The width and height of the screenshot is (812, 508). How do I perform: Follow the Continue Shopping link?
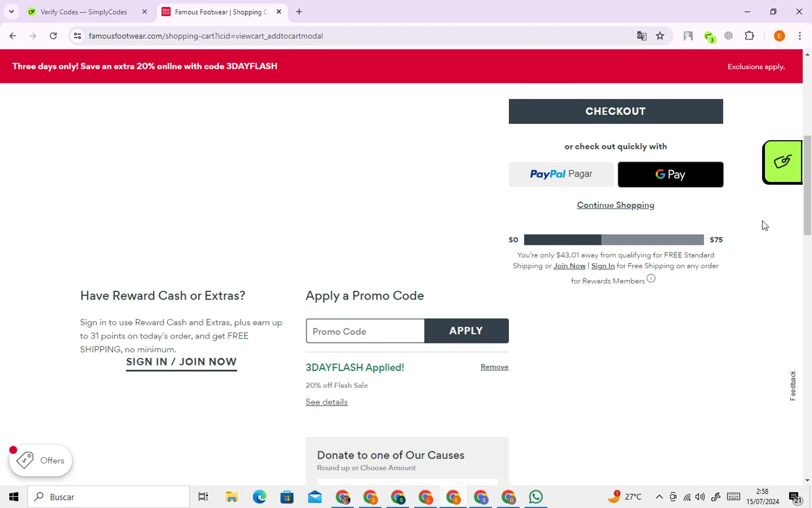615,205
